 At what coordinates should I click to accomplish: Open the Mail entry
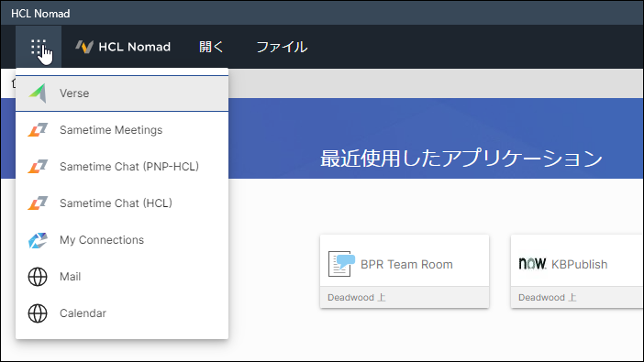[x=122, y=277]
